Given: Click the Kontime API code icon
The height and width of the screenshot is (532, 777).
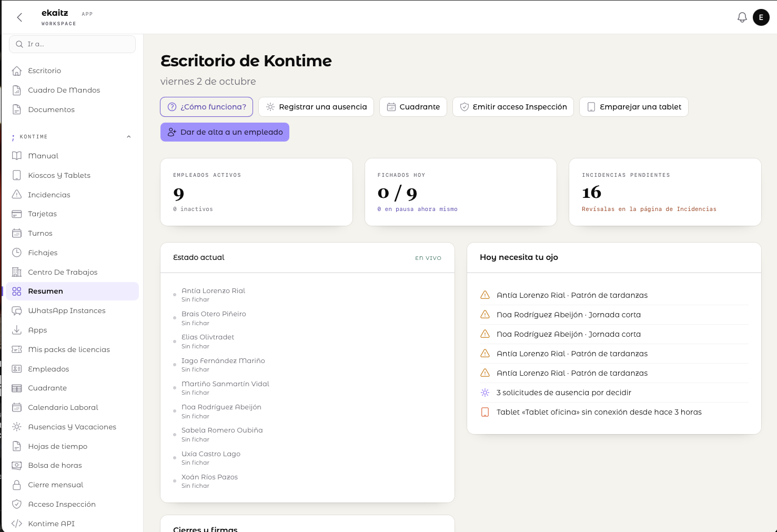Looking at the screenshot, I should [17, 524].
